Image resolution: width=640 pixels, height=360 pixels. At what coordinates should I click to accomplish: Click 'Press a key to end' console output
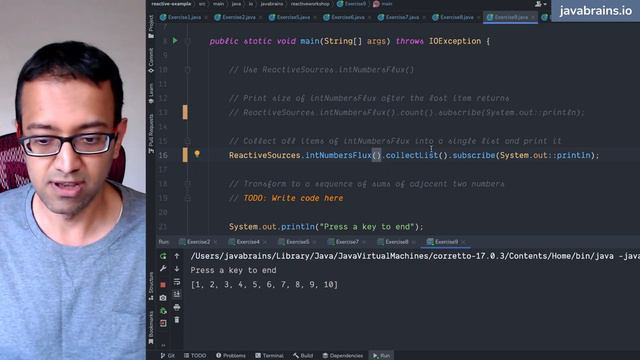point(233,270)
